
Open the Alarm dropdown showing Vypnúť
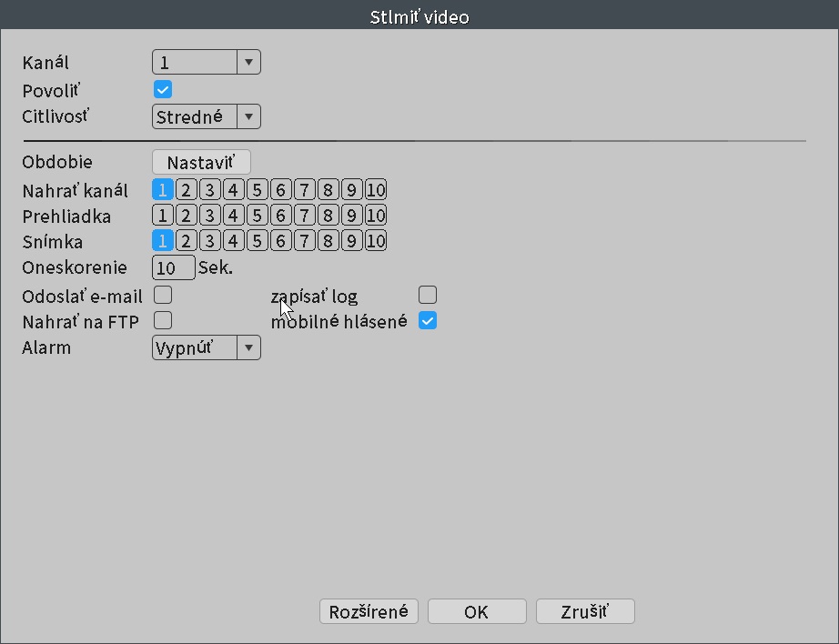[x=207, y=347]
